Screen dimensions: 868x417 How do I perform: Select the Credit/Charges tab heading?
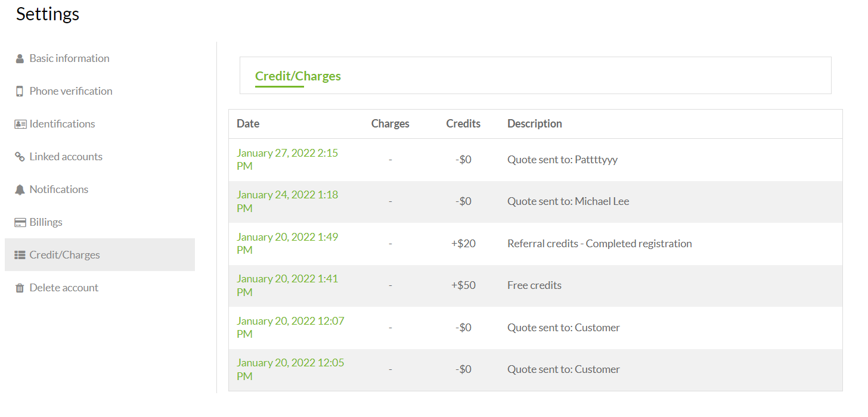coord(297,76)
